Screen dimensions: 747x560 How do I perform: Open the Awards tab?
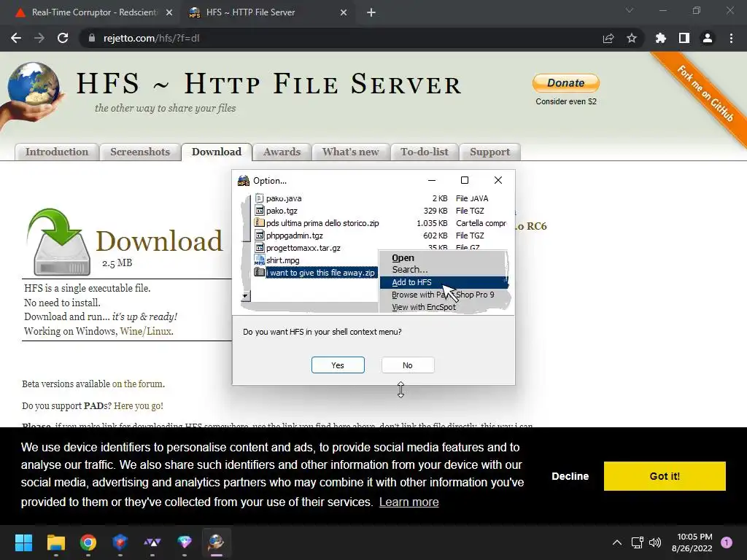pos(282,152)
